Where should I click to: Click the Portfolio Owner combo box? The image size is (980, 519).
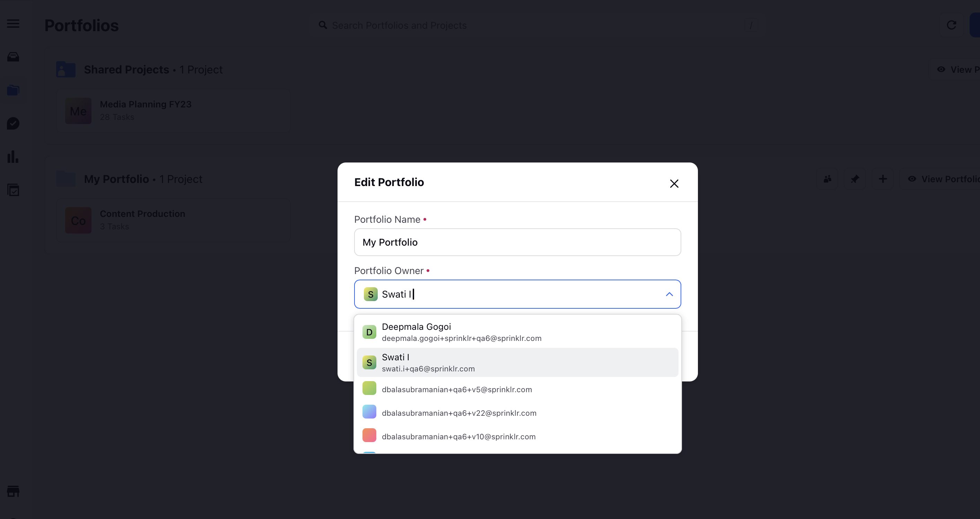pos(517,294)
